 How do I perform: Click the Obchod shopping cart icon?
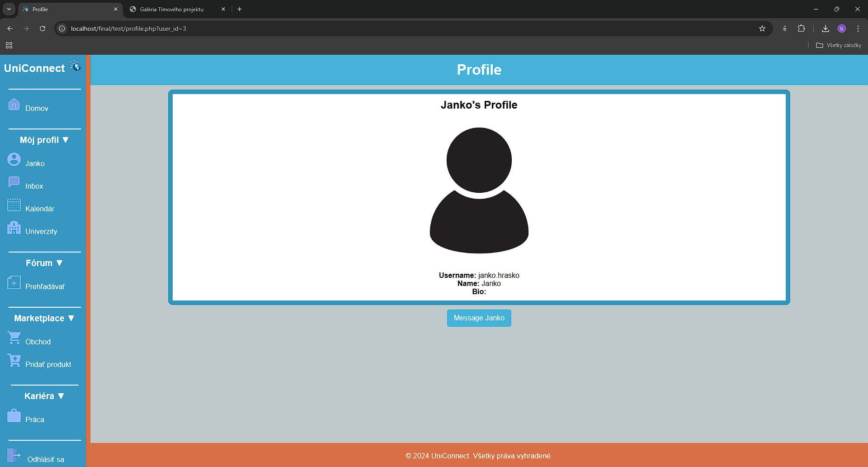click(14, 338)
